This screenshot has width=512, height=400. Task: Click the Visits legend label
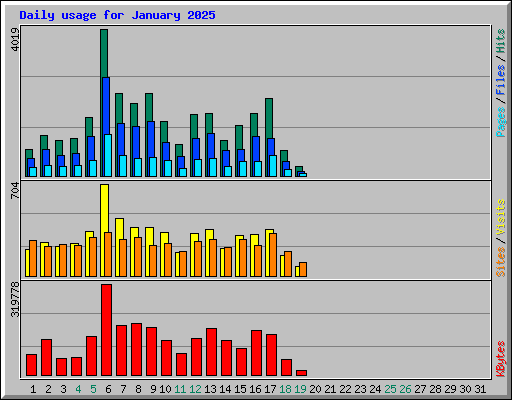coord(501,218)
